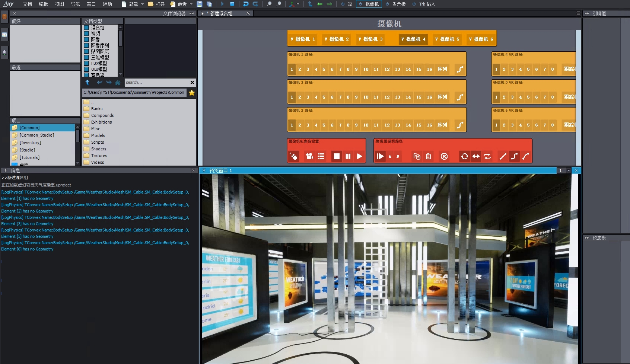Click the curve icon for 摄像机 1 路径
This screenshot has width=630, height=364.
click(460, 69)
